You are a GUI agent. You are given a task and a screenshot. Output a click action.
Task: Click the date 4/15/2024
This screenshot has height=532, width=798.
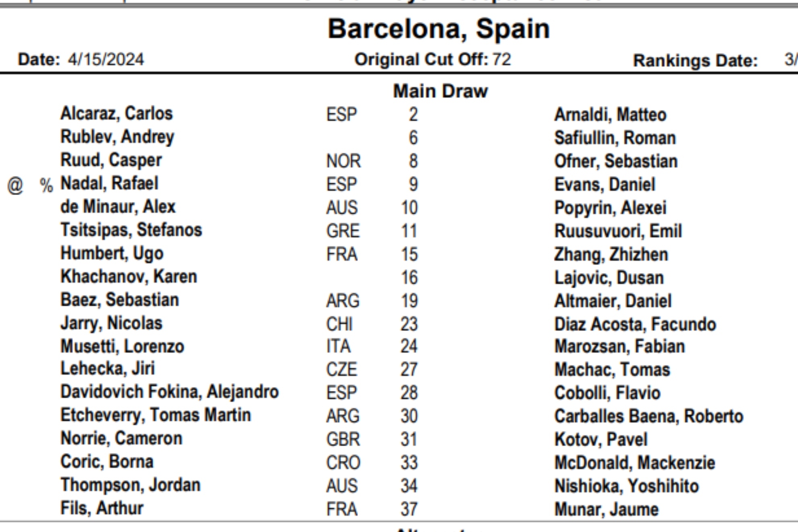pyautogui.click(x=106, y=60)
